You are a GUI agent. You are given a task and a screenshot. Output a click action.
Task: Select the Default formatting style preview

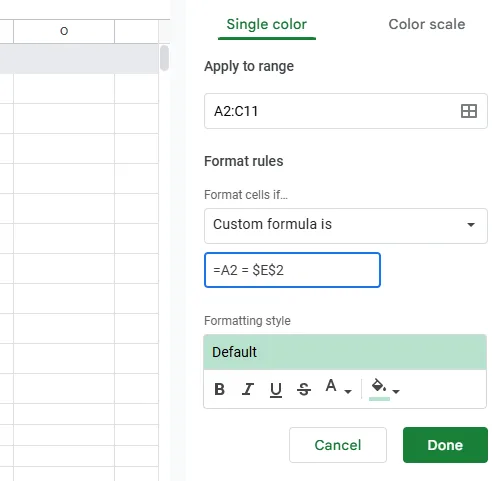coord(345,352)
